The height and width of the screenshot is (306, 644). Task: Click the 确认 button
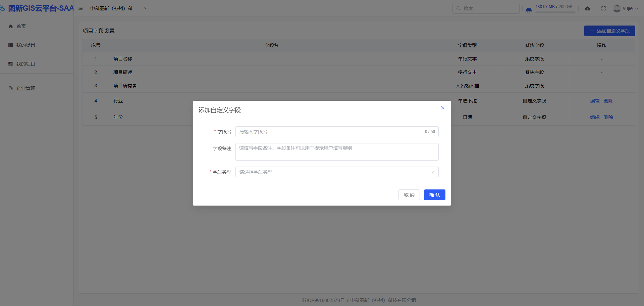click(x=434, y=195)
